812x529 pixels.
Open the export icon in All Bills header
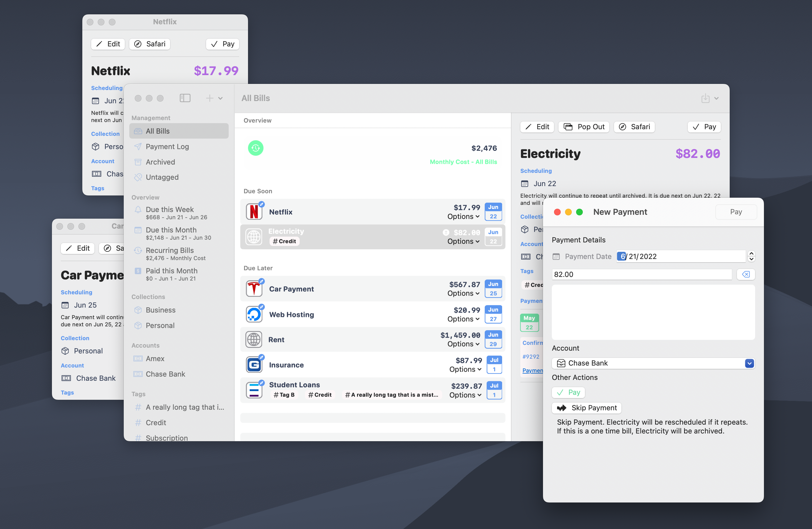pos(706,98)
